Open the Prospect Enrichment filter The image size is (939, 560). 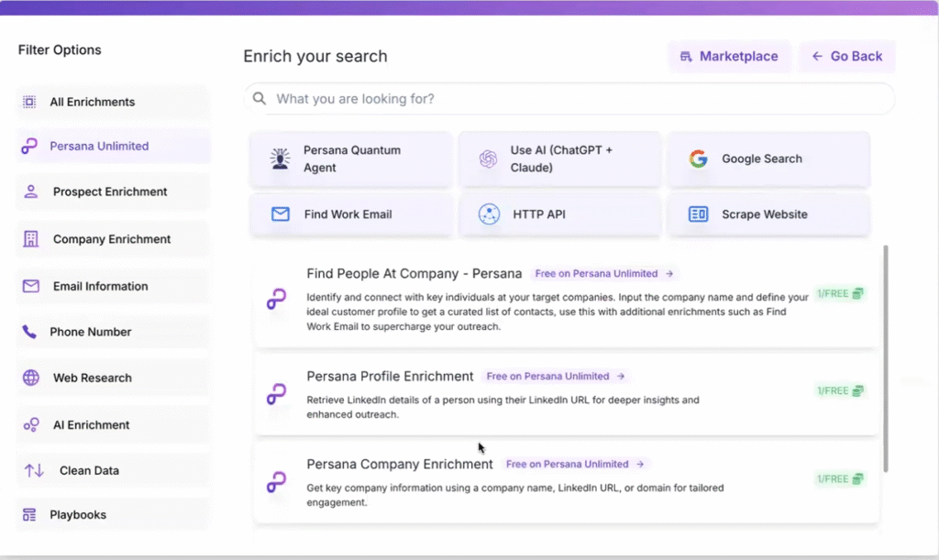point(113,192)
